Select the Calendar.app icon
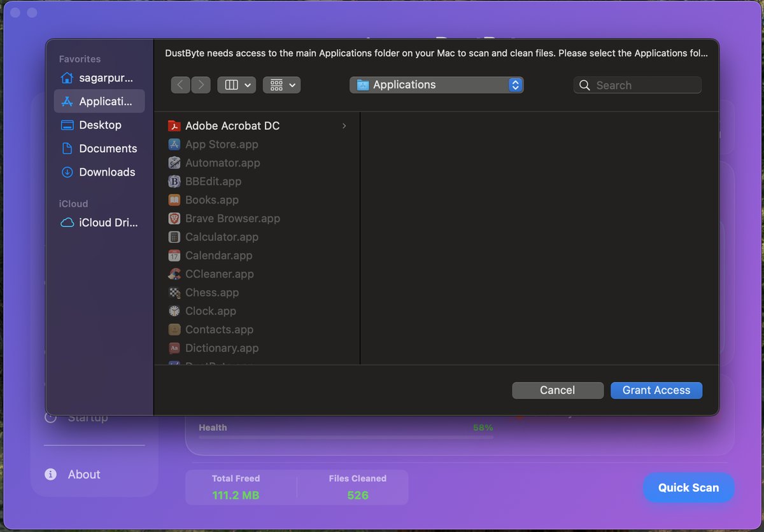Screen dimensions: 764x532 point(174,255)
